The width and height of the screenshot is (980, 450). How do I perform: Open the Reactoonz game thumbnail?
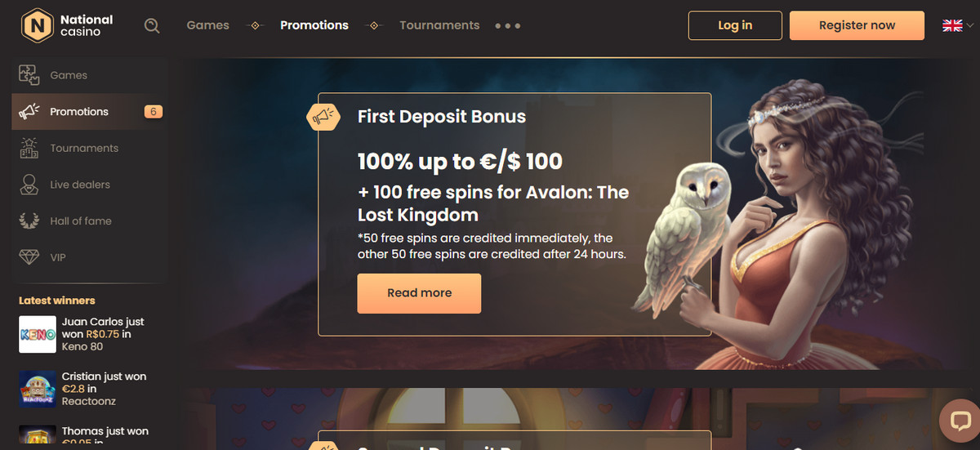[x=37, y=390]
